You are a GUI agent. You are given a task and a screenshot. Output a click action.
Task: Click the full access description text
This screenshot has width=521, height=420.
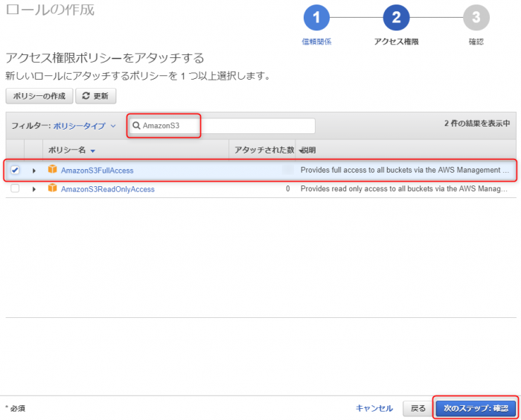405,170
